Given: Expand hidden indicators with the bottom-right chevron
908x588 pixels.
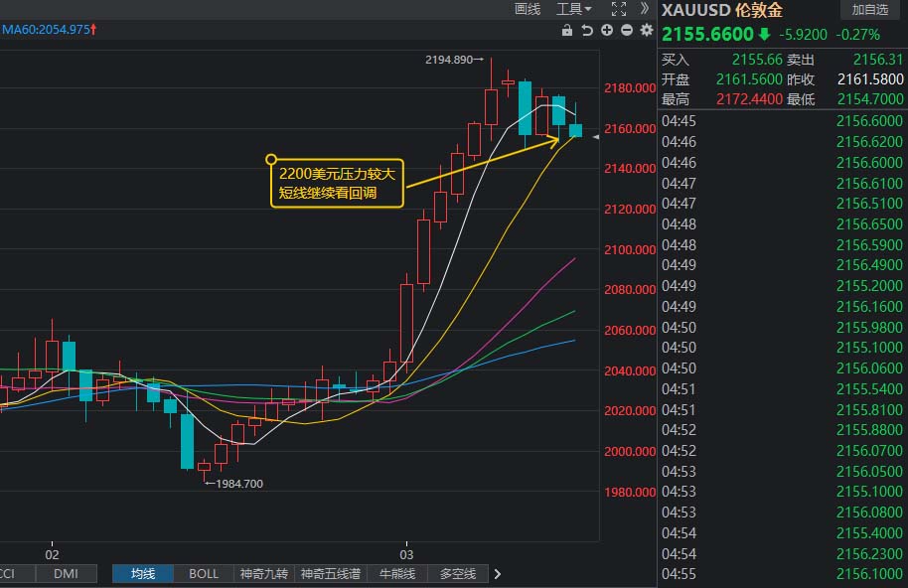Looking at the screenshot, I should [498, 574].
